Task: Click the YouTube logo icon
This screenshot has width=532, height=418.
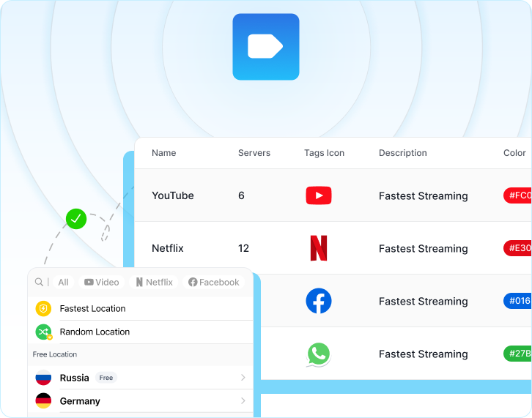Action: click(x=318, y=195)
